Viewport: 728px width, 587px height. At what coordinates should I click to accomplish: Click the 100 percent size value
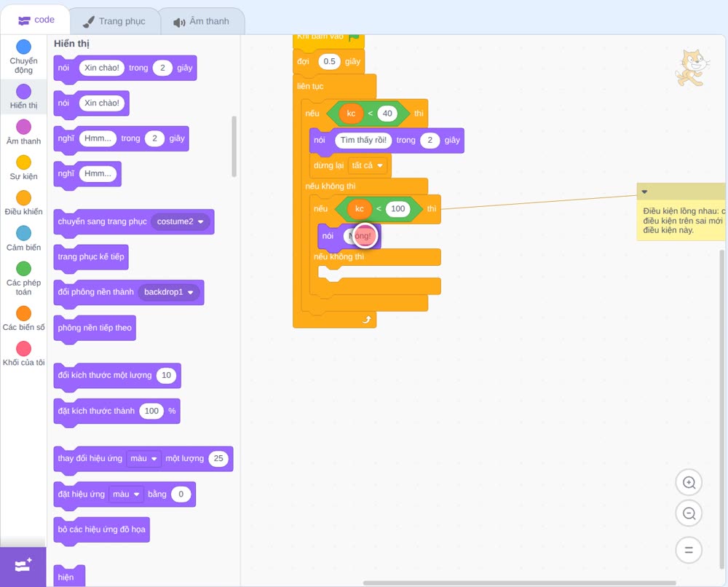click(151, 411)
